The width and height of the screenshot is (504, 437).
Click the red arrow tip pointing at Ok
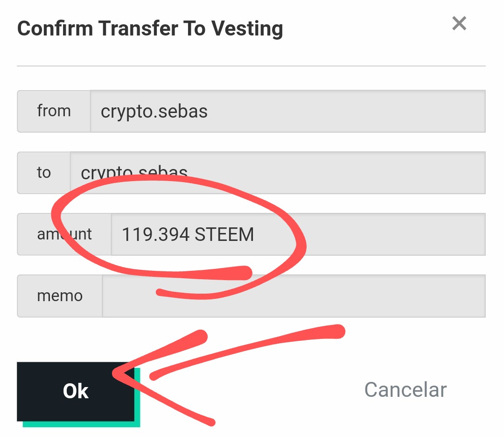coord(116,373)
